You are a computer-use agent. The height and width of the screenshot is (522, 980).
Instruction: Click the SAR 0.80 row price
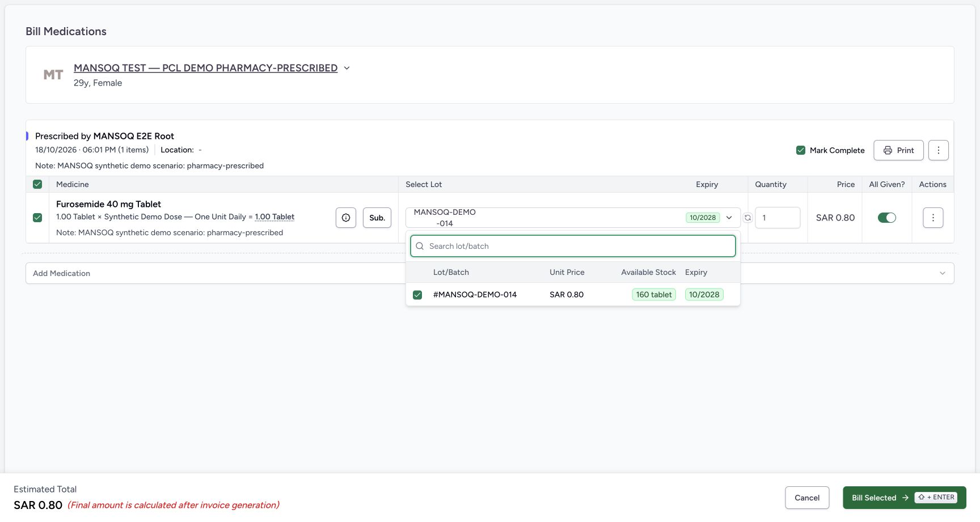pos(835,218)
